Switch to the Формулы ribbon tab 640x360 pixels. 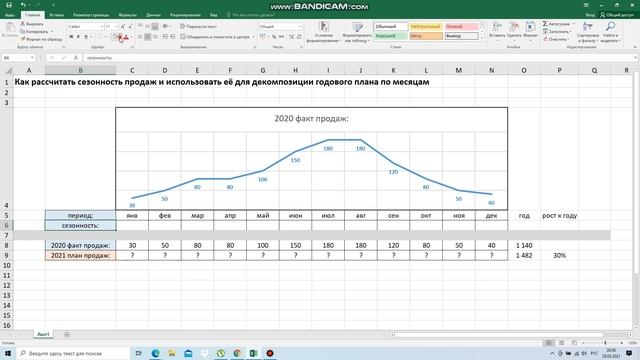pos(127,15)
